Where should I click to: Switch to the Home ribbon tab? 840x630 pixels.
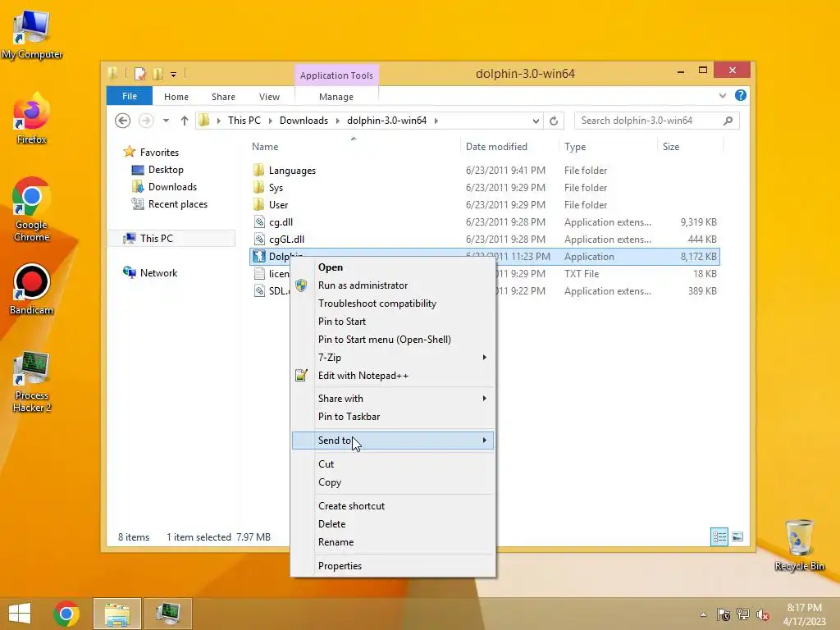click(176, 97)
